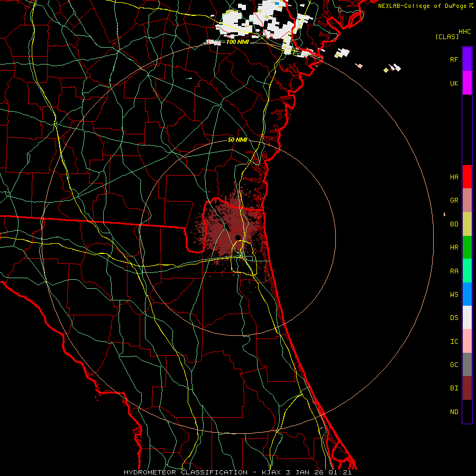Click the 'BD' legend label

pos(454,224)
